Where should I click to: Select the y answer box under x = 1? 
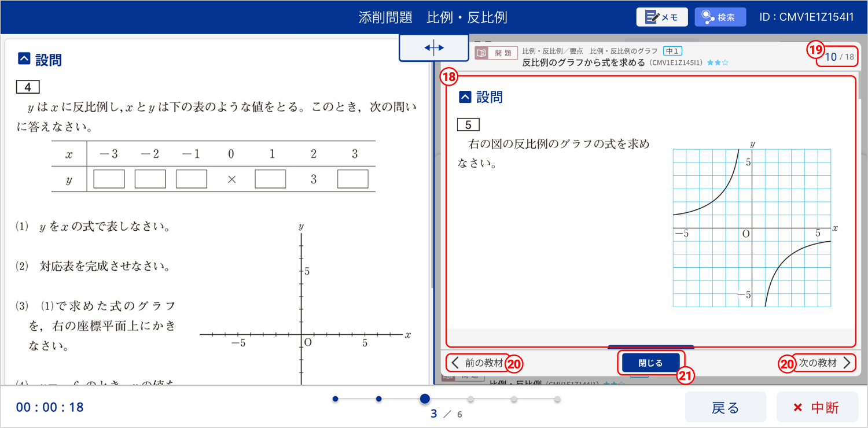pyautogui.click(x=270, y=179)
